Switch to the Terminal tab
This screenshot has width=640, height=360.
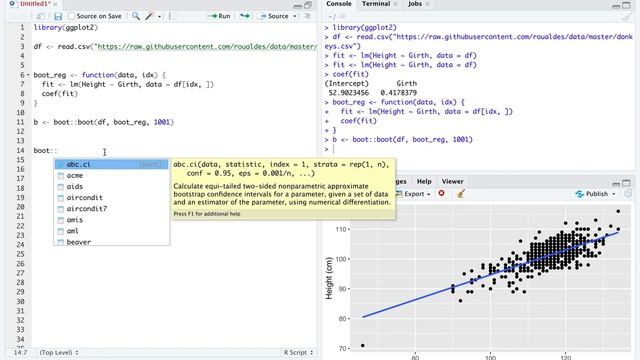376,4
